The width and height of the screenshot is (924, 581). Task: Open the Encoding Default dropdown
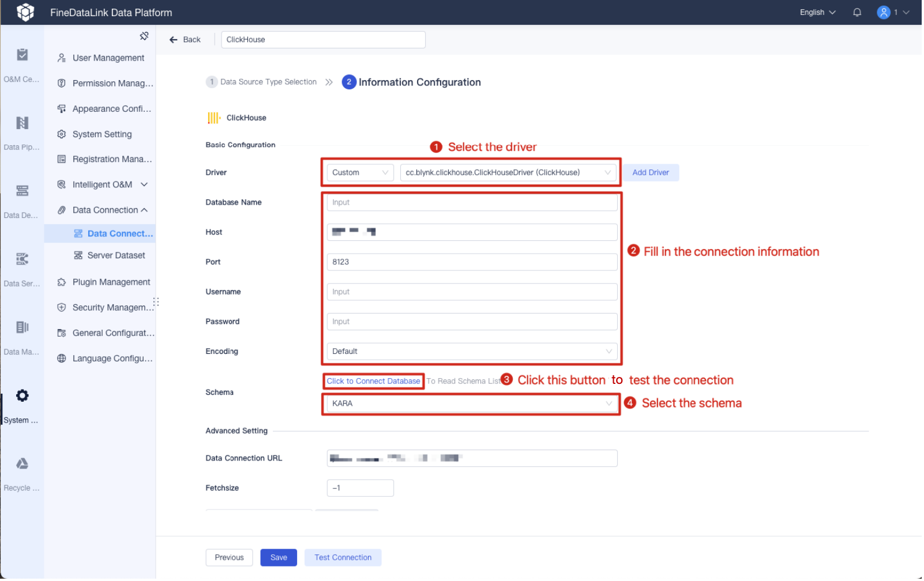tap(473, 352)
